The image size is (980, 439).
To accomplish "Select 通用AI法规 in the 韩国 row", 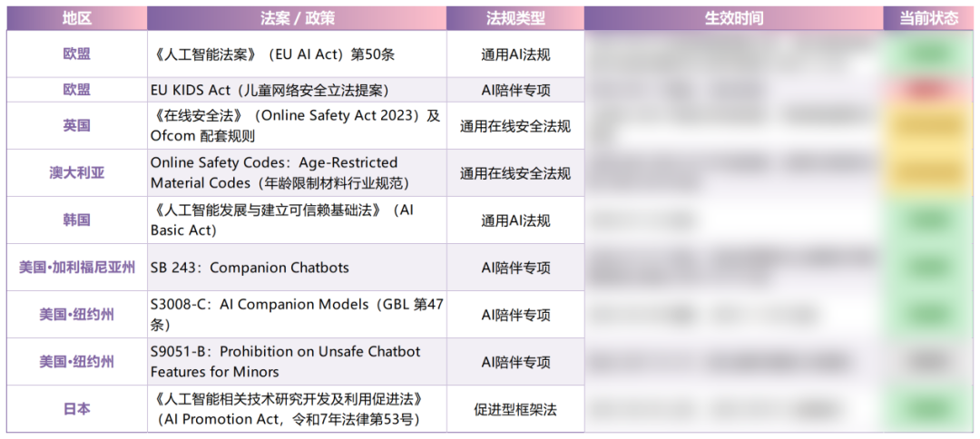I will 515,220.
